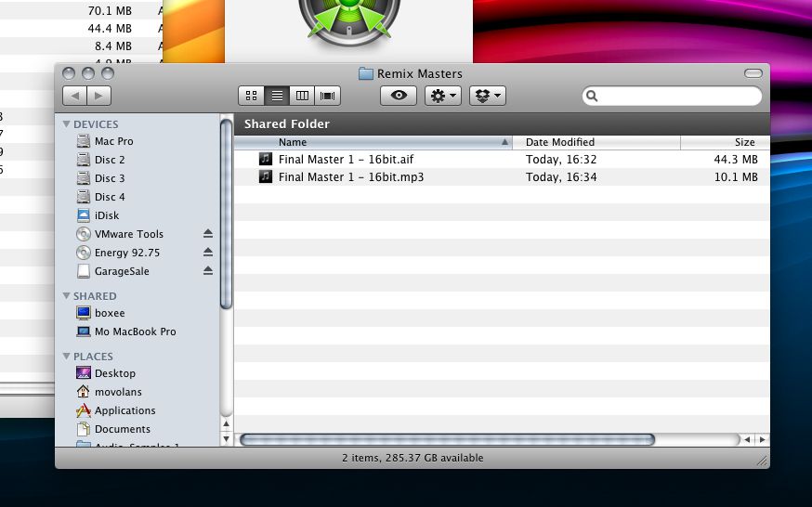Screen dimensions: 812x507
Task: Select Disc 3 drive icon
Action: (84, 178)
